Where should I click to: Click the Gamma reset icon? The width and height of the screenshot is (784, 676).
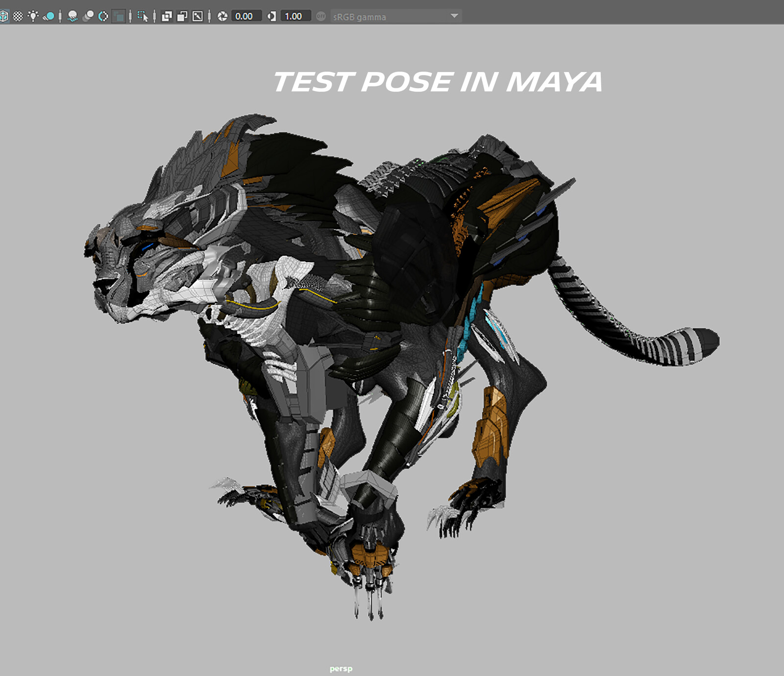[271, 16]
